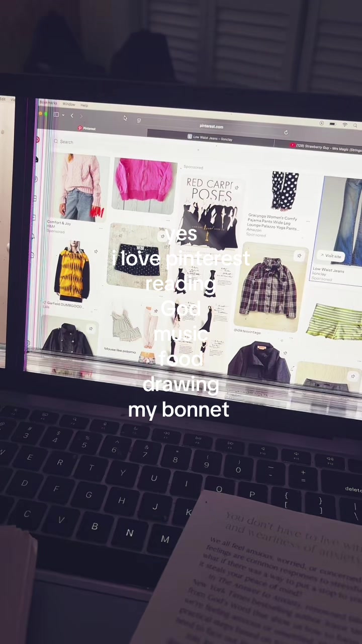The image size is (362, 644).
Task: Open more options on Comfort & Joy pin
Action: pyautogui.click(x=101, y=228)
